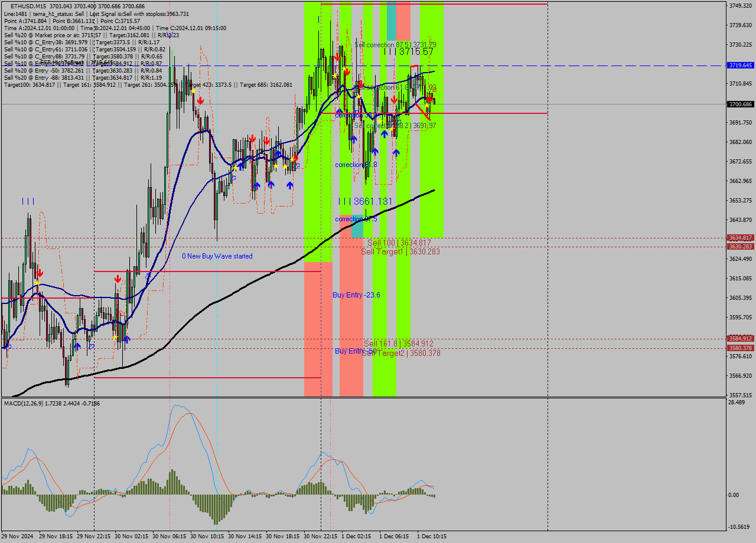
Task: Click the 'Sell correction 87.5 | 3731.79' label
Action: pyautogui.click(x=396, y=45)
